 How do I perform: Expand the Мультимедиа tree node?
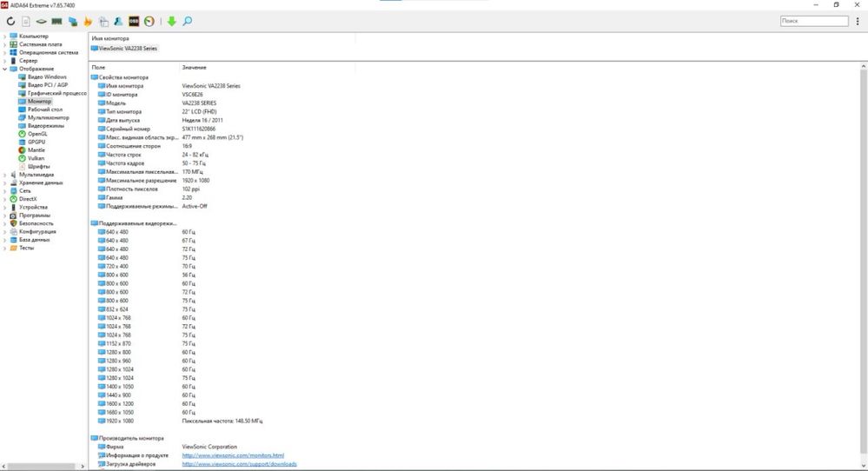point(5,175)
